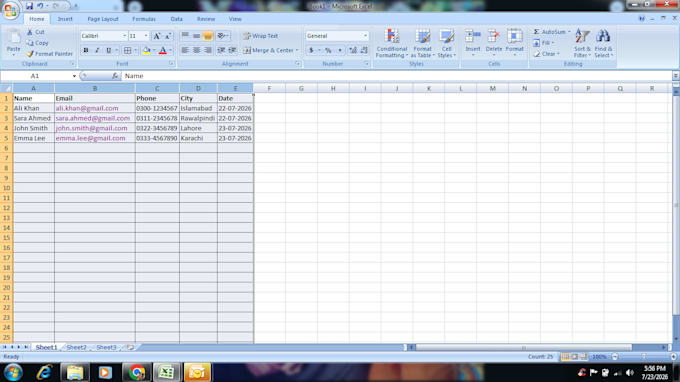The width and height of the screenshot is (680, 382).
Task: Open Conditional Formatting menu
Action: [x=392, y=43]
